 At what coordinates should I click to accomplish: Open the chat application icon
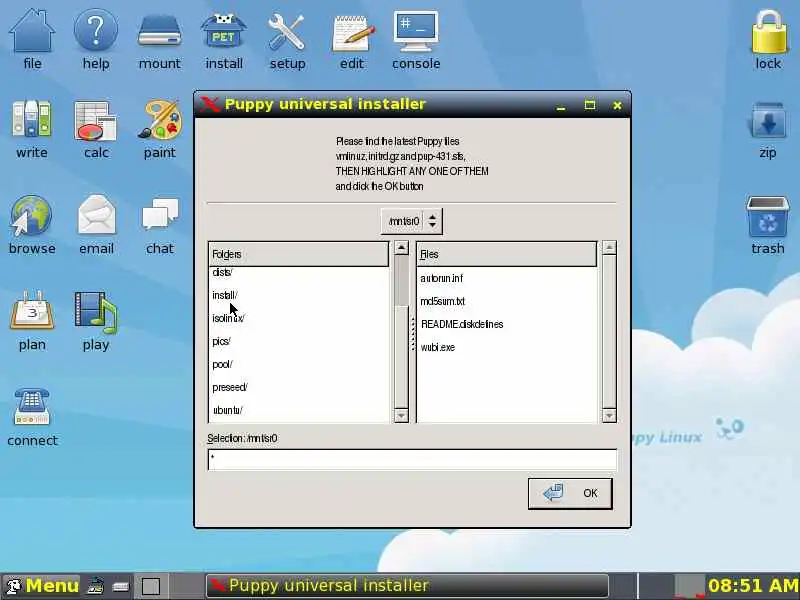click(160, 224)
